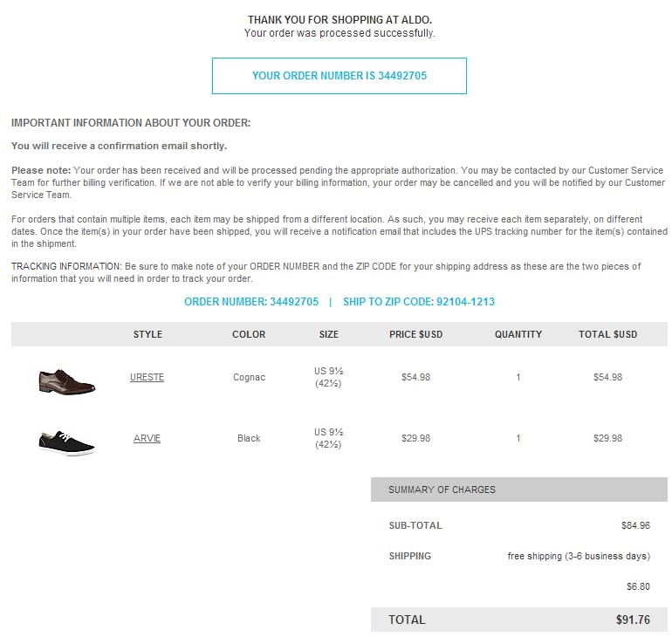Click the Cognac color value
Screen dimensions: 672x637
249,378
